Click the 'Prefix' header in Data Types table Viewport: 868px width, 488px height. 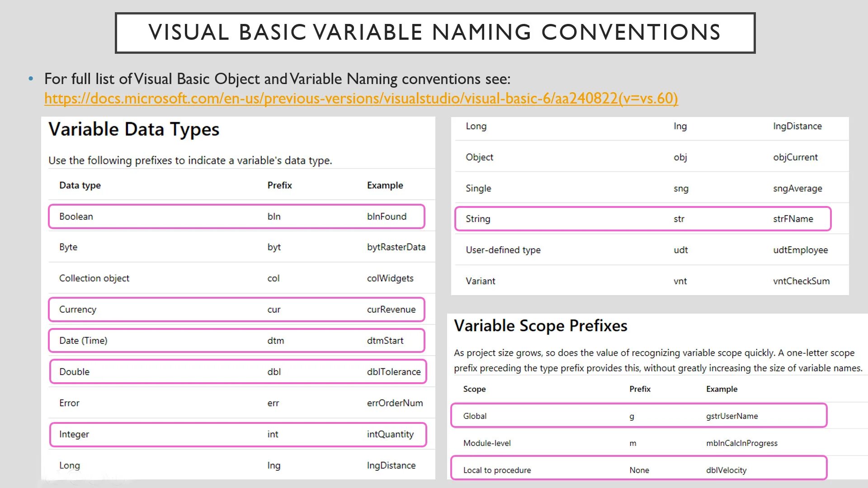(279, 185)
